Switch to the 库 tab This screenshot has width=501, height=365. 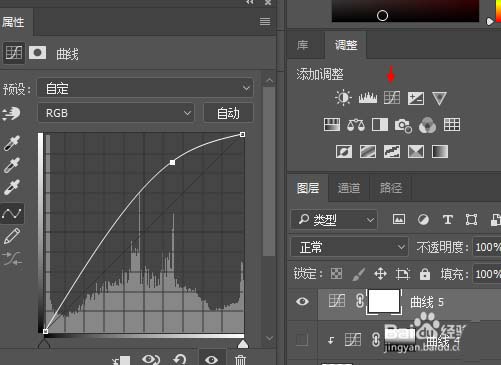click(x=303, y=45)
